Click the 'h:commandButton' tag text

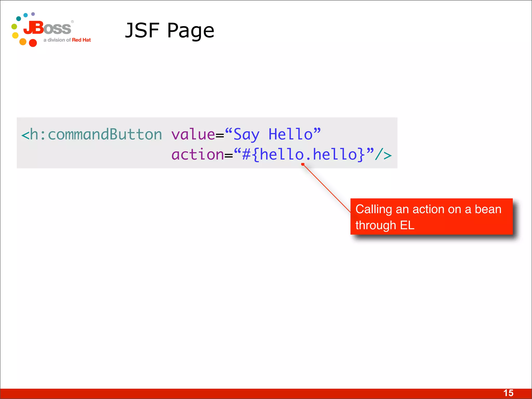click(x=92, y=135)
